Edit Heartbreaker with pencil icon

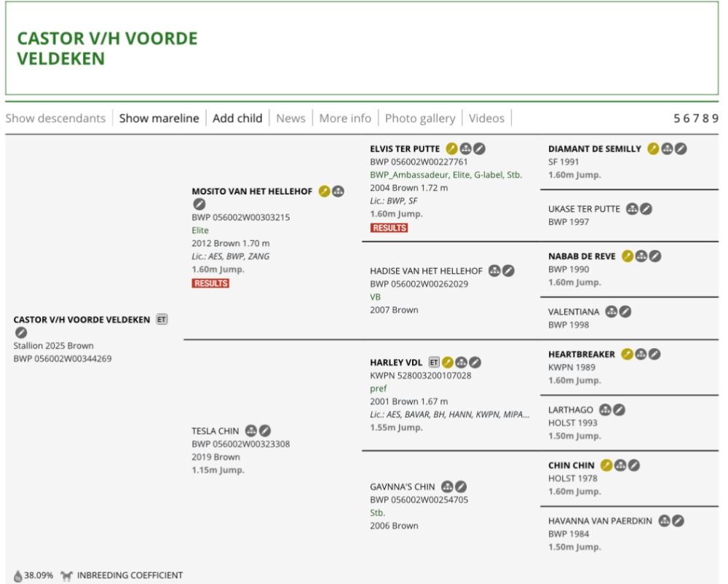654,354
